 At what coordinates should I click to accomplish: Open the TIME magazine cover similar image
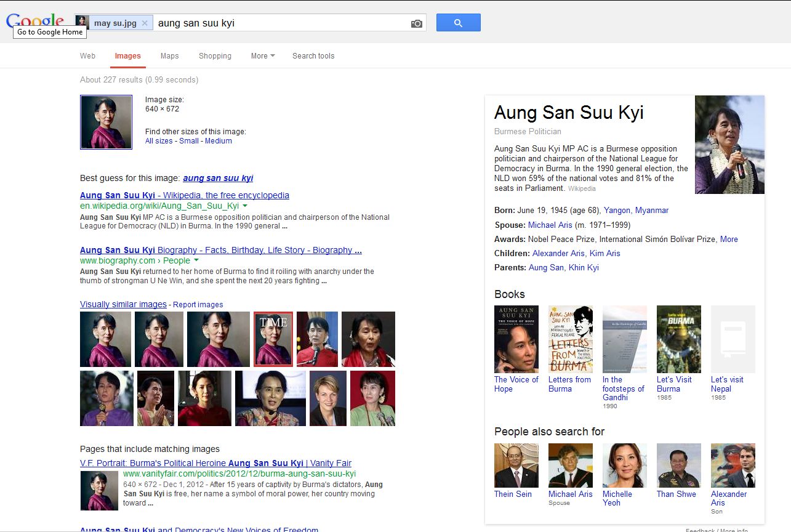click(273, 339)
